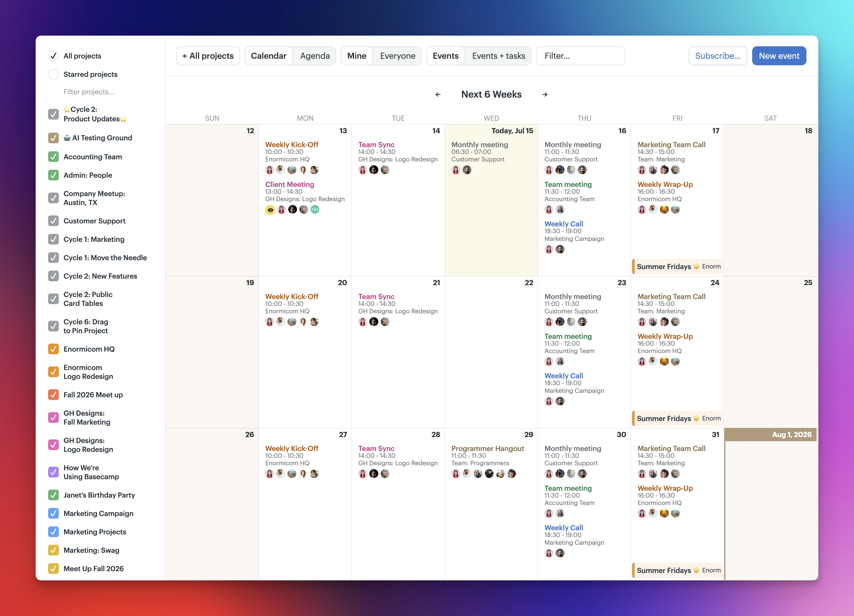Click the back to All projects button
Image resolution: width=854 pixels, height=616 pixels.
(208, 56)
